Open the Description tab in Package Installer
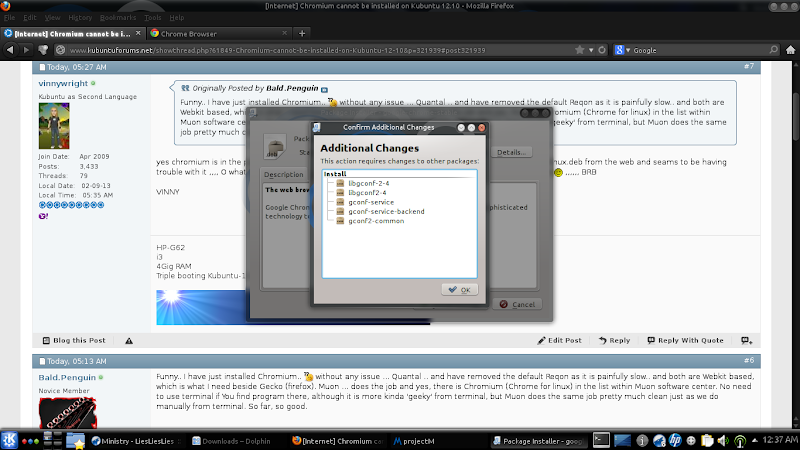This screenshot has height=450, width=800. point(284,174)
